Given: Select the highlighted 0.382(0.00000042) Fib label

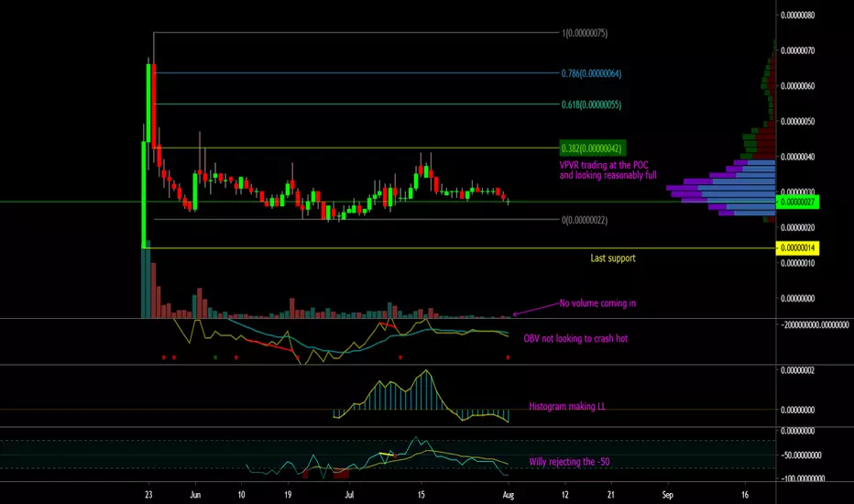Looking at the screenshot, I should (593, 148).
